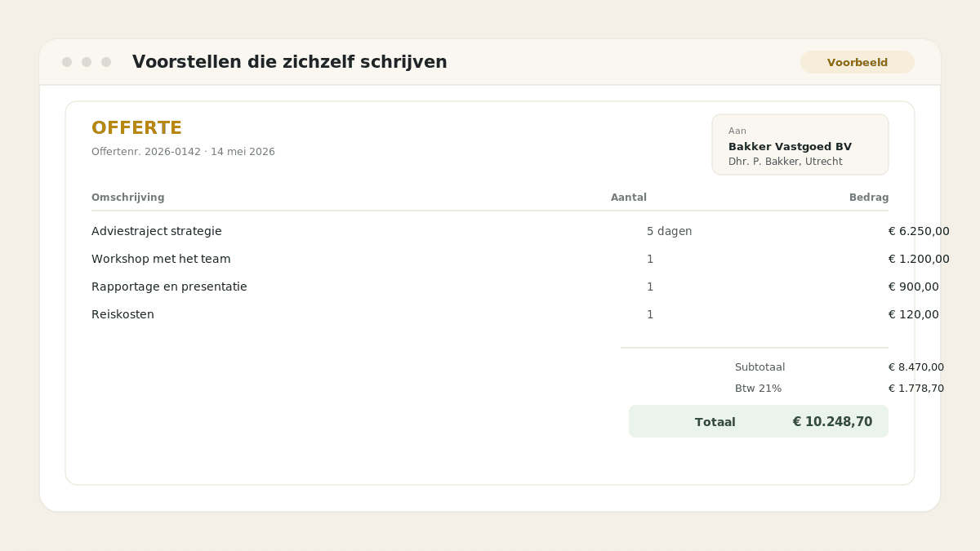Screen dimensions: 980x551
Task: Click the VAT value € 1.778,70
Action: (916, 389)
